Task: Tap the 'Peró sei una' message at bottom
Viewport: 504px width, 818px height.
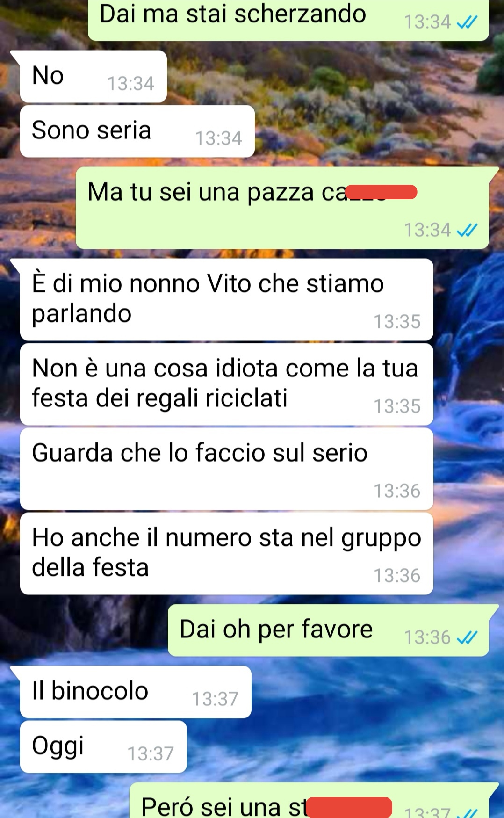Action: coord(309,801)
